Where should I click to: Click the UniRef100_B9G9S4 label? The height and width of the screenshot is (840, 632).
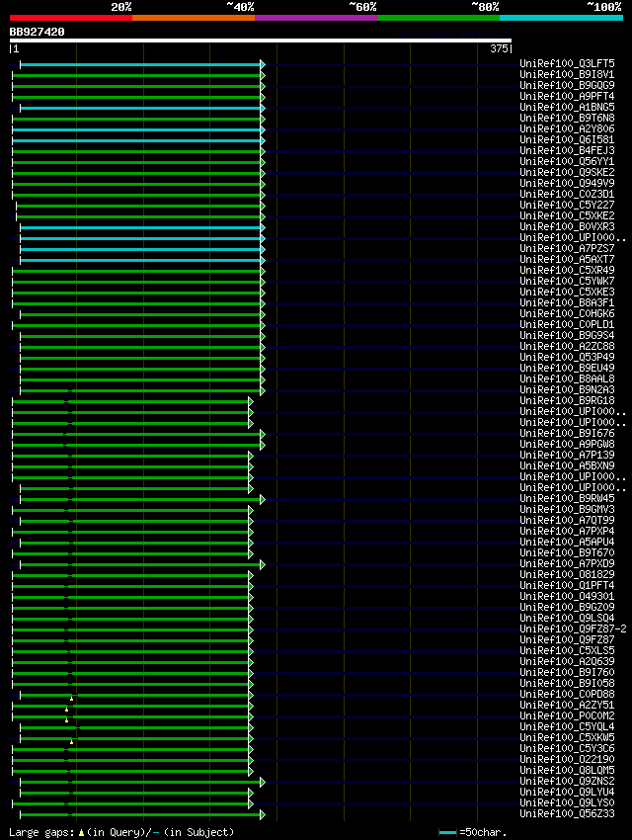[x=567, y=335]
